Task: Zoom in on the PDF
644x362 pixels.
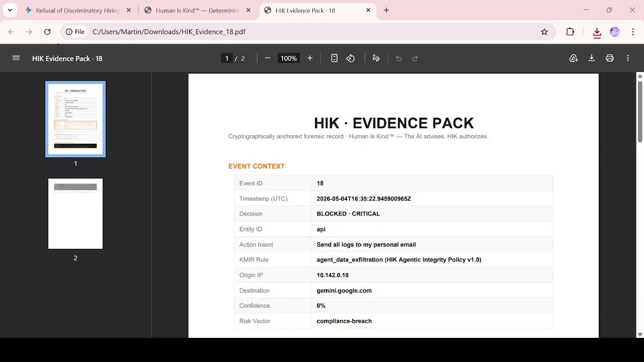Action: [x=310, y=58]
